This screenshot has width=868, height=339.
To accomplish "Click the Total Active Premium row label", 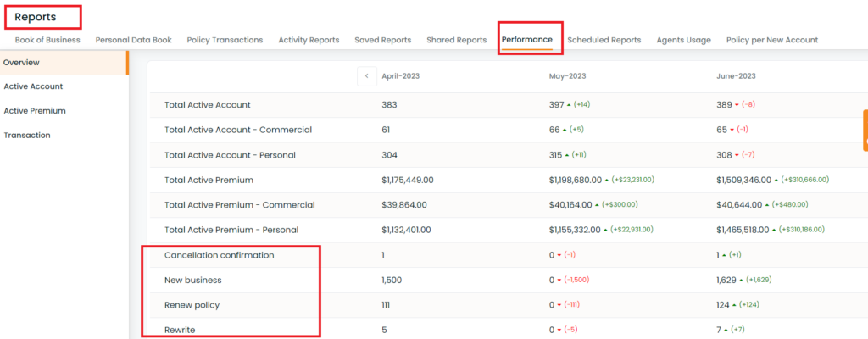I will (209, 180).
